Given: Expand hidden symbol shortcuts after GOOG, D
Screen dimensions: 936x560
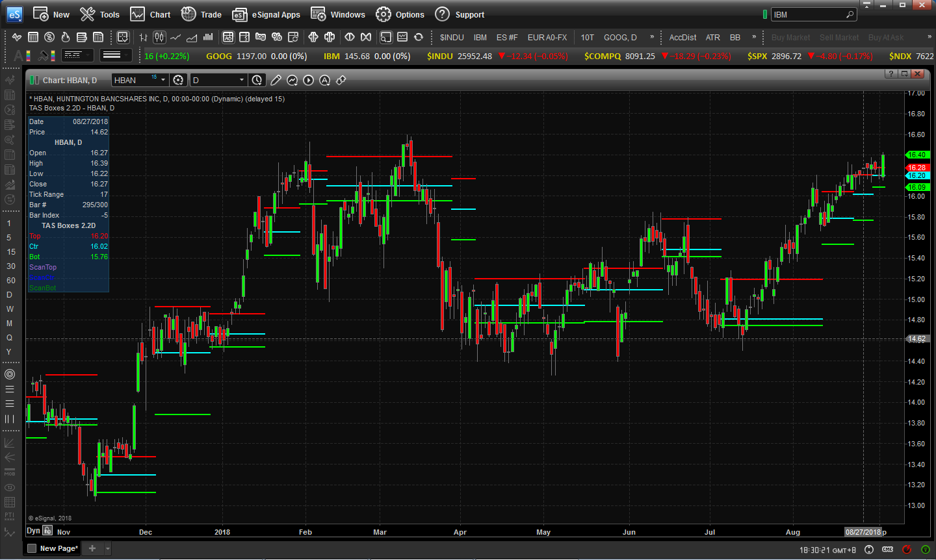Looking at the screenshot, I should tap(652, 37).
